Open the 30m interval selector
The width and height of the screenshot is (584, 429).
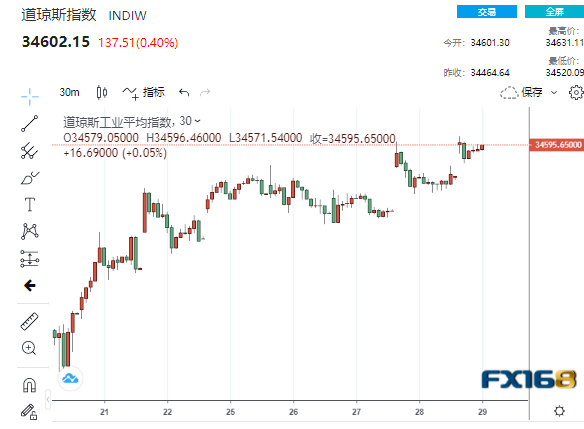click(70, 92)
